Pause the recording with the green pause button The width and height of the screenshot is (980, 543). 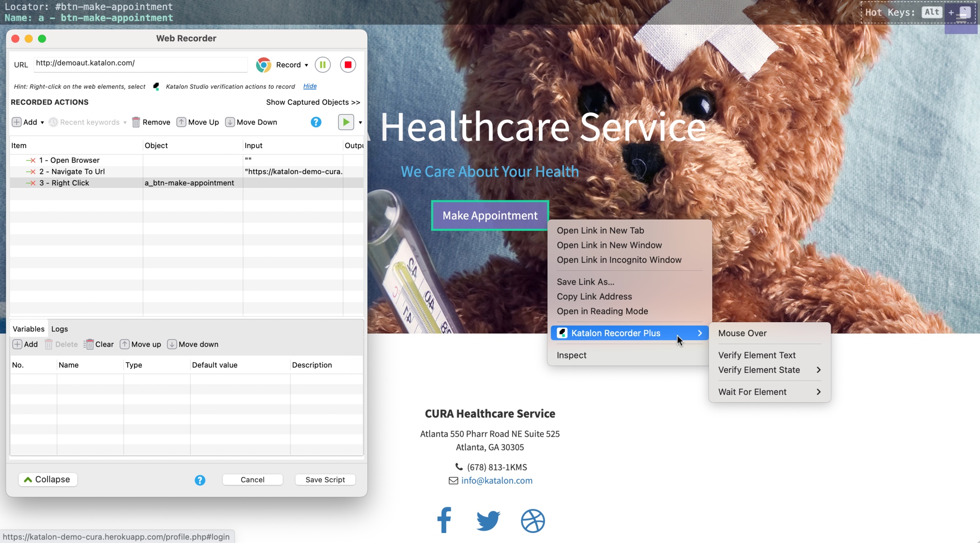pyautogui.click(x=323, y=65)
